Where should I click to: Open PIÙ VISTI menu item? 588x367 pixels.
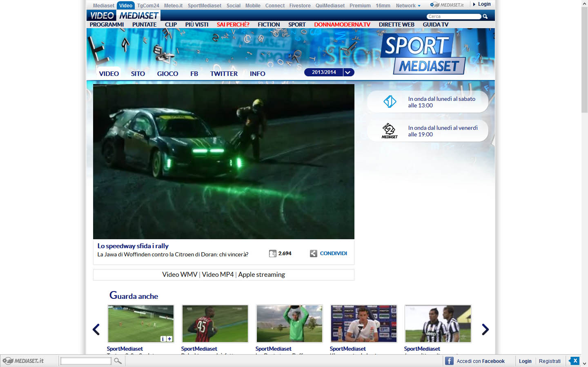pyautogui.click(x=197, y=24)
